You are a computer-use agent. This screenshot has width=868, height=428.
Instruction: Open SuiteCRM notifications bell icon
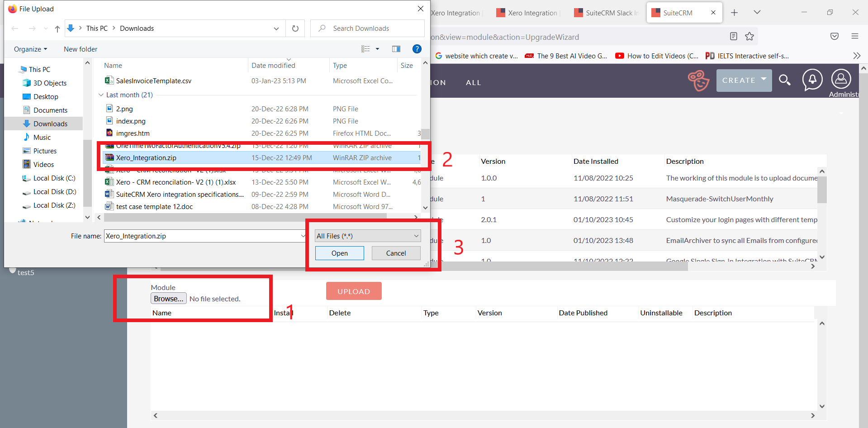coord(812,80)
